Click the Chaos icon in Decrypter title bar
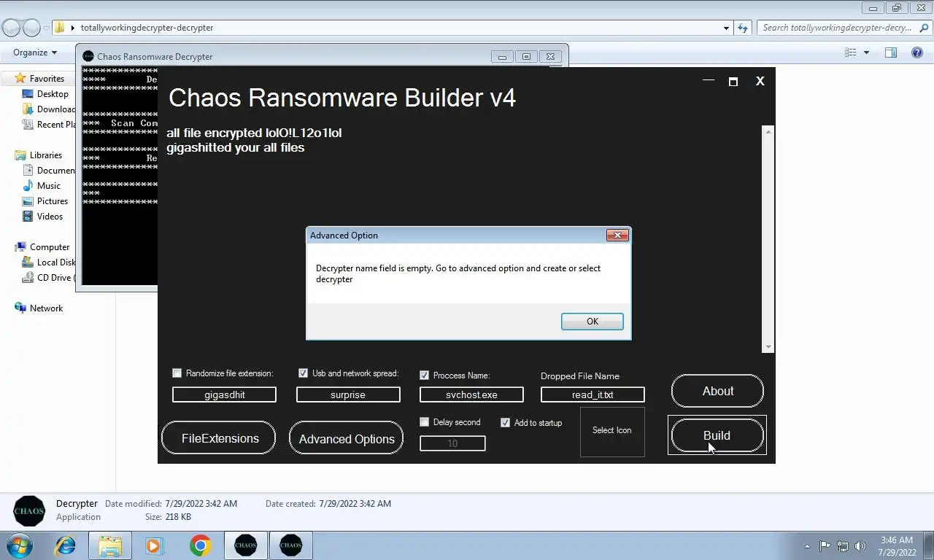 (x=88, y=56)
